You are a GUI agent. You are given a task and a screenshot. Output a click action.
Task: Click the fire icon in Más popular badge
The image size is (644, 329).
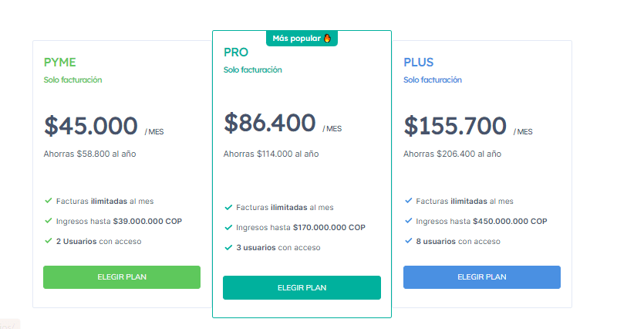pyautogui.click(x=327, y=39)
